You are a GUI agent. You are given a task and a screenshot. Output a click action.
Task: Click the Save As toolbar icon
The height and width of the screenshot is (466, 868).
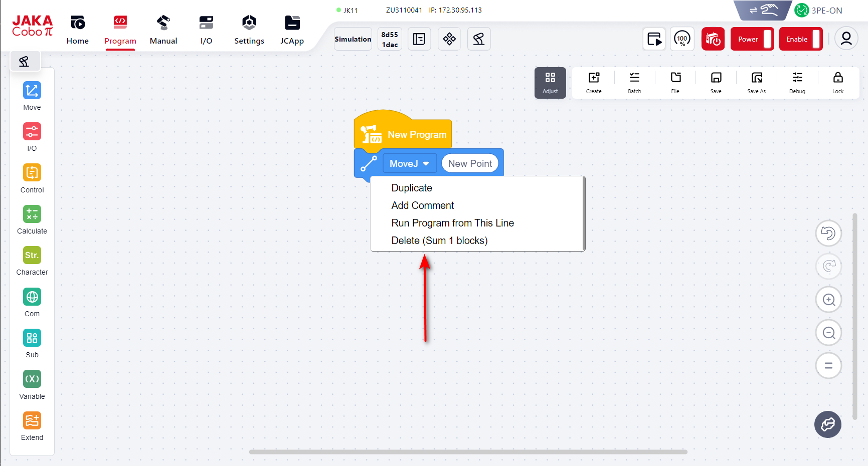tap(756, 82)
